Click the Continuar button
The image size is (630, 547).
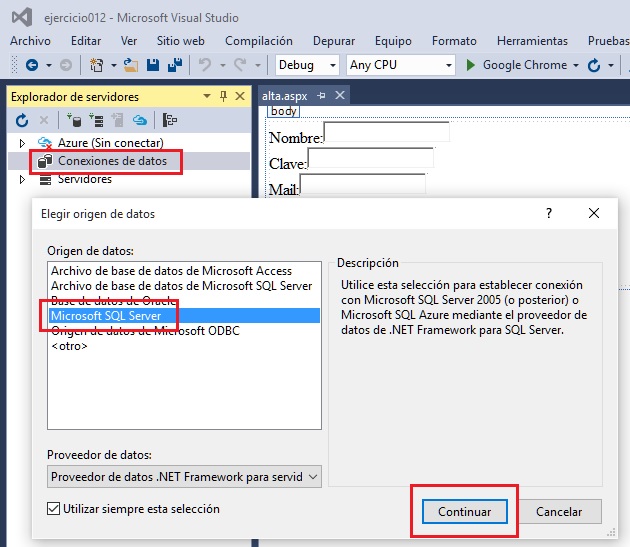click(464, 512)
